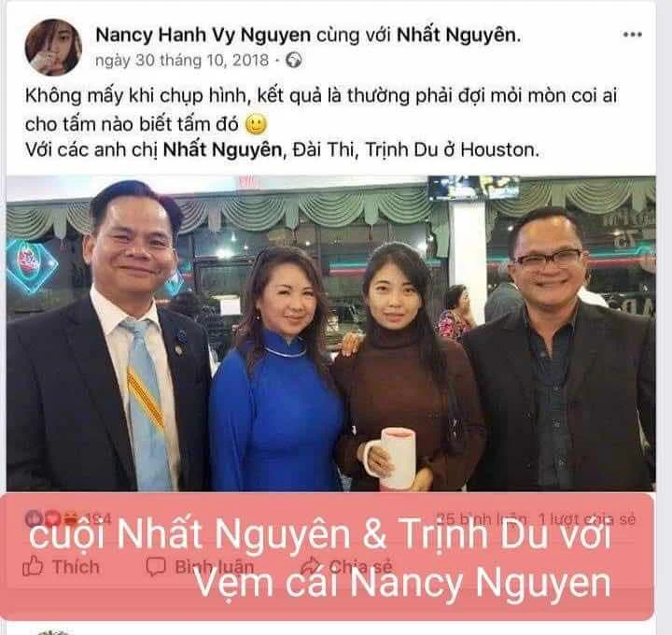Click Nancy Hanh Vy Nguyen's profile avatar
Viewport: 672px width, 635px height.
(53, 48)
